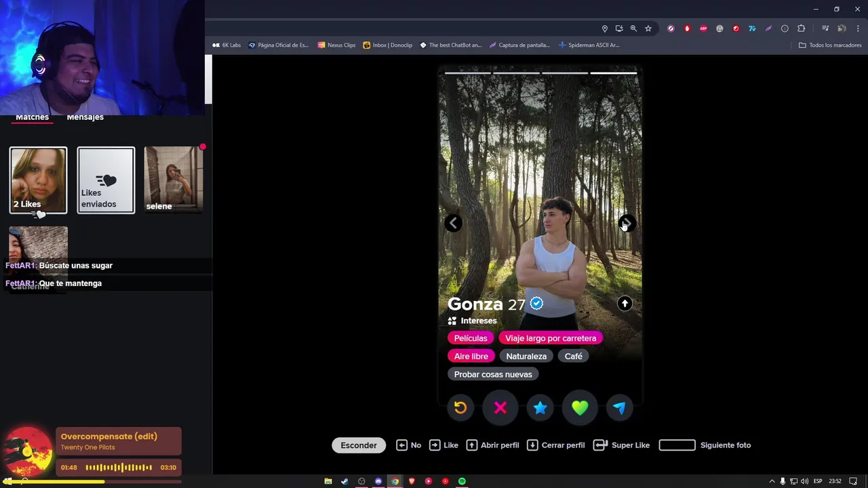Open Steam from the taskbar

[344, 481]
